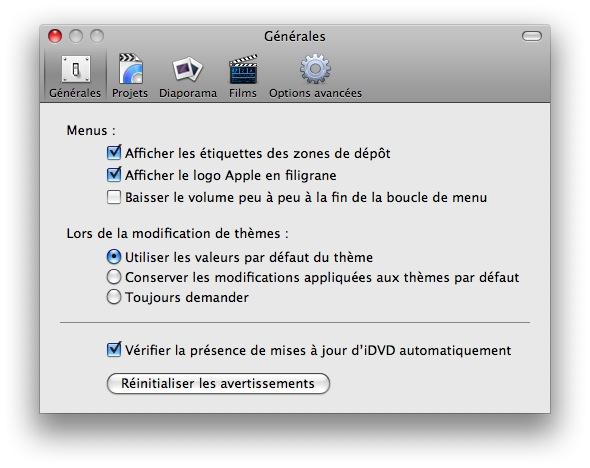This screenshot has height=468, width=590.
Task: Select Utiliser les valeurs par défaut du thème
Action: click(114, 257)
